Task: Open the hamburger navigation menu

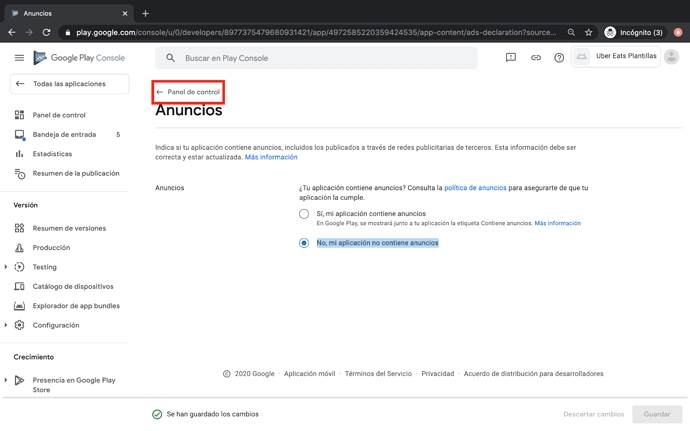Action: pos(19,58)
